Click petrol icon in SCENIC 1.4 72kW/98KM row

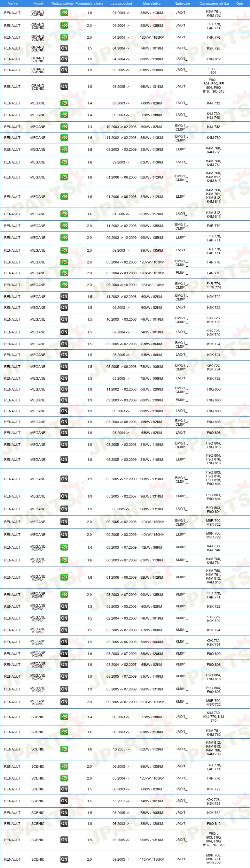(64, 717)
